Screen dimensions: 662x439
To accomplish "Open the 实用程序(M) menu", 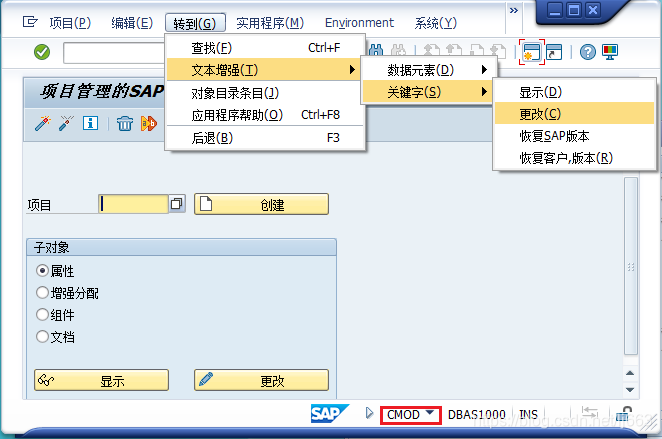I will pyautogui.click(x=270, y=23).
